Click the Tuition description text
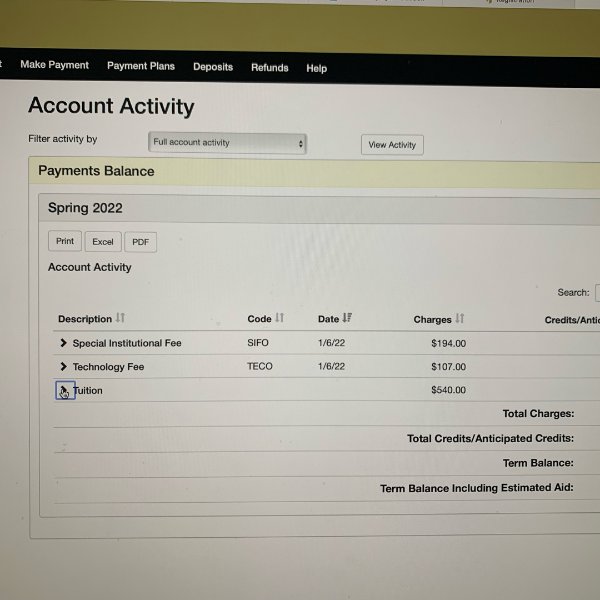This screenshot has width=600, height=600. (x=88, y=390)
